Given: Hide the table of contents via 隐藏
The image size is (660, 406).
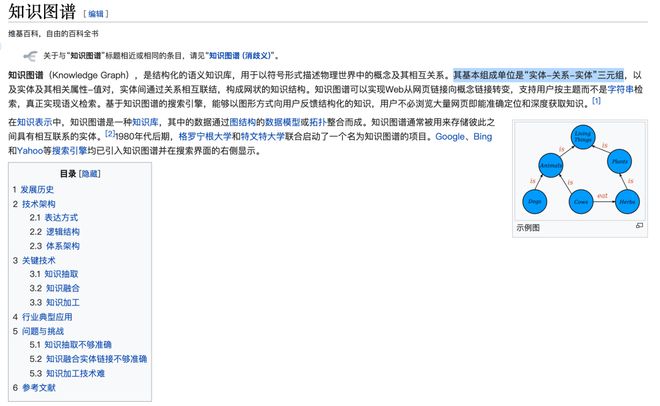Looking at the screenshot, I should (x=90, y=174).
